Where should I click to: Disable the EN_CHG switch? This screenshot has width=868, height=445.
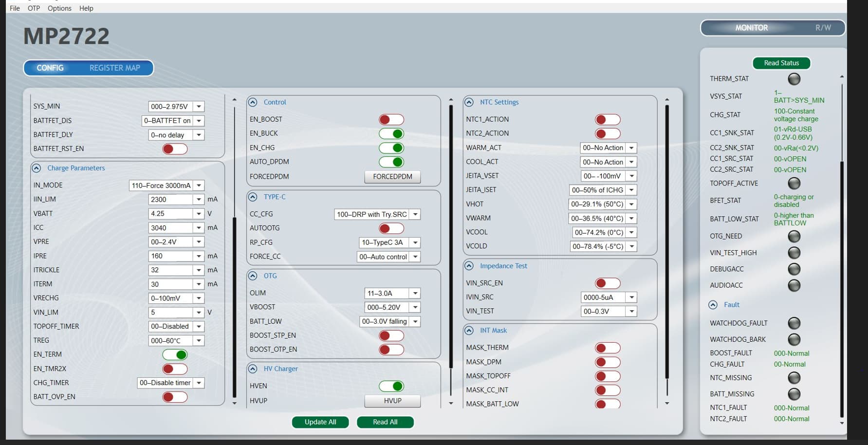tap(391, 148)
